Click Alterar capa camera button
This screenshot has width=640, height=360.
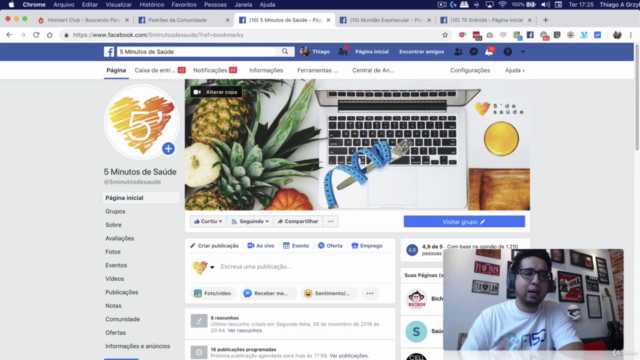coord(216,92)
